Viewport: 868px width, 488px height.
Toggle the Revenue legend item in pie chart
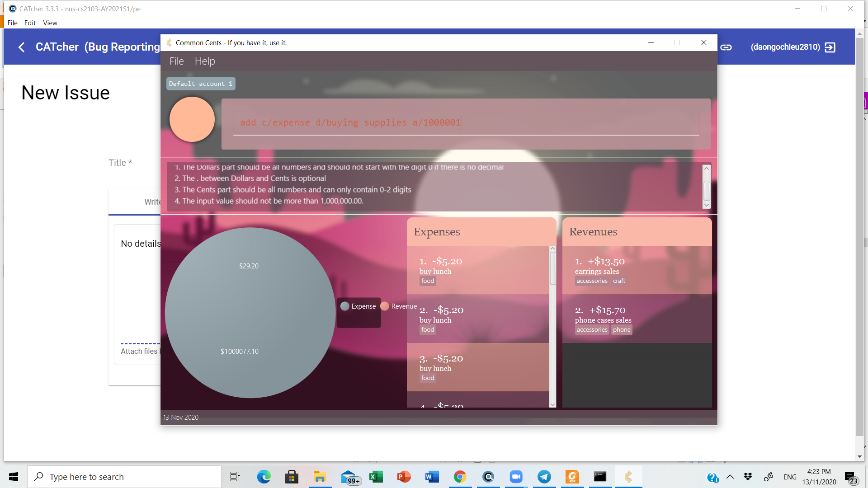pos(399,306)
